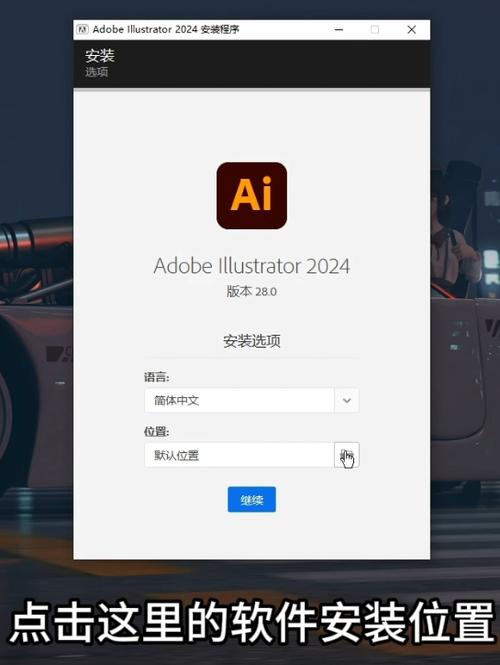Click the 位置: label

tap(156, 432)
